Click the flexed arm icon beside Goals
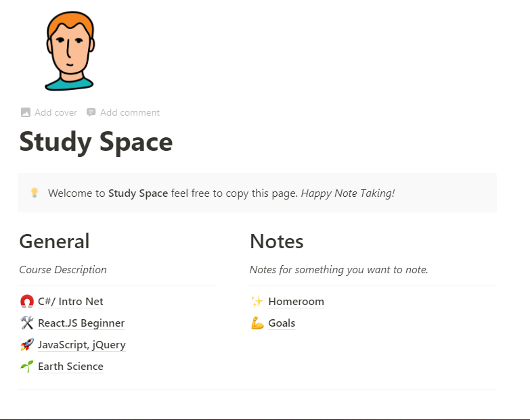The height and width of the screenshot is (420, 530). 257,323
